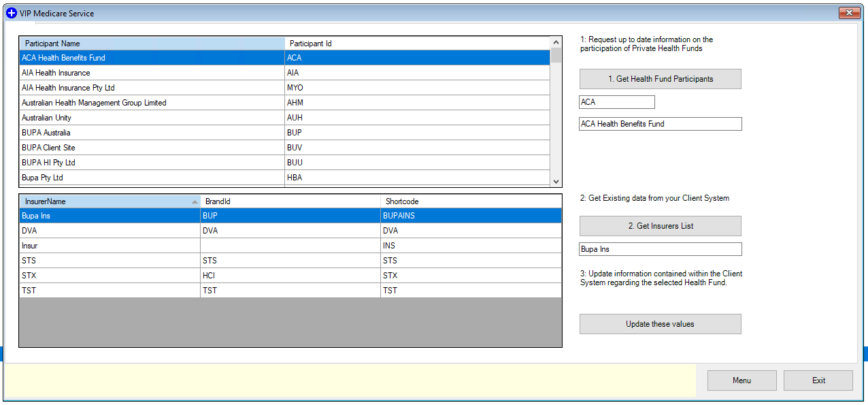Select the ACA Health Benefits Fund table row
Viewport: 868px width, 405px height.
(x=284, y=58)
